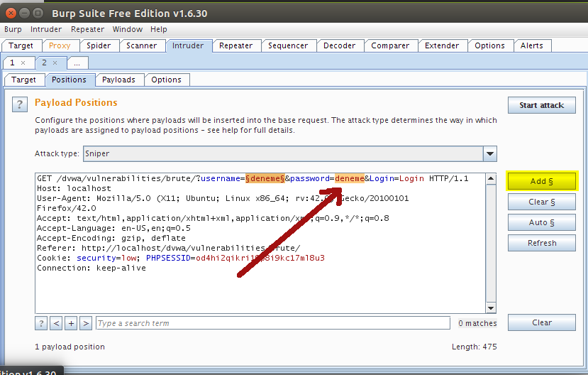Click the PHPSESSID cookie value

(260, 259)
